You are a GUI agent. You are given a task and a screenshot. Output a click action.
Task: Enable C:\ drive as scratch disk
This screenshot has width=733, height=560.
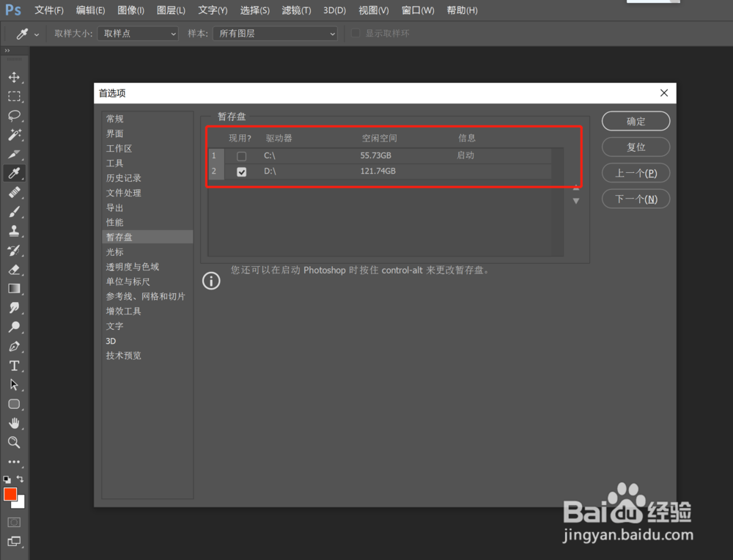click(x=241, y=156)
